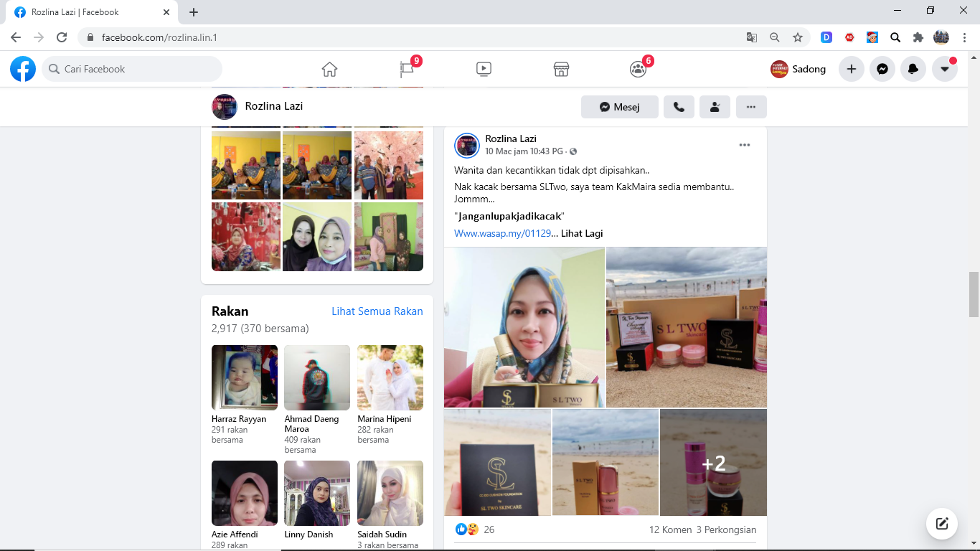This screenshot has height=551, width=980.
Task: Click the Create plus button
Action: coord(852,69)
